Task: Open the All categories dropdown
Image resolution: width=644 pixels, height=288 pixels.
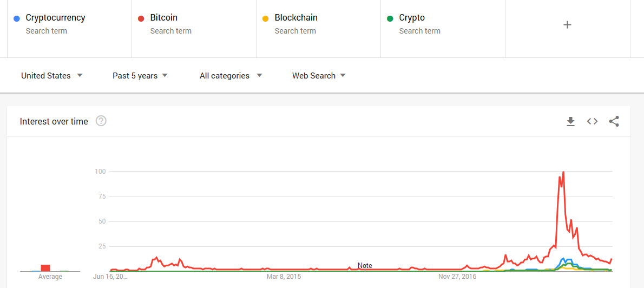Action: (231, 76)
